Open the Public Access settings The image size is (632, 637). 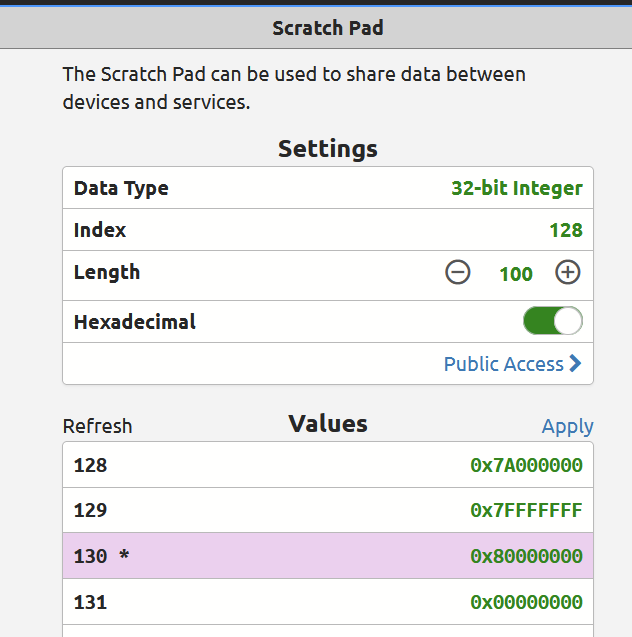512,364
